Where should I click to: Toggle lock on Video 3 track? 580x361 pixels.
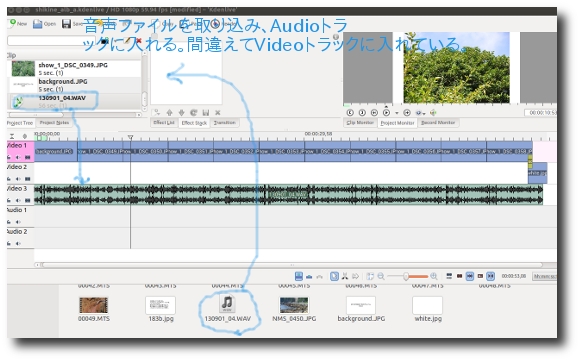pyautogui.click(x=9, y=200)
